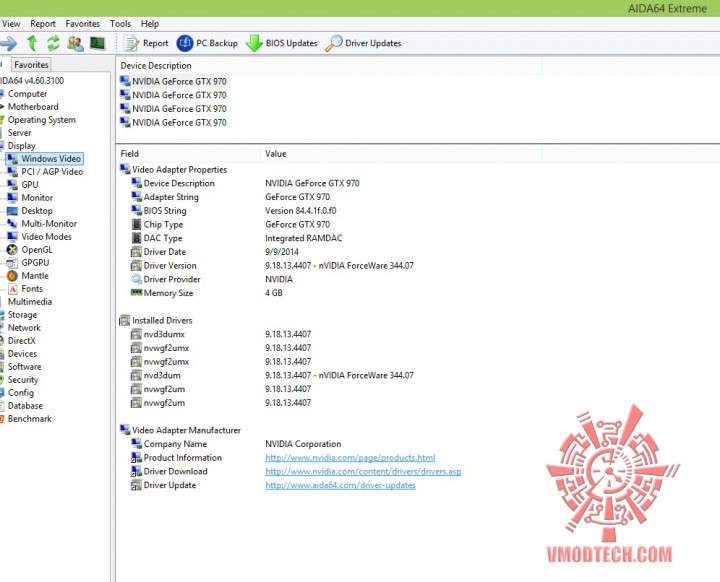This screenshot has height=582, width=720.
Task: Open aida64.com driver-updates link
Action: point(340,485)
